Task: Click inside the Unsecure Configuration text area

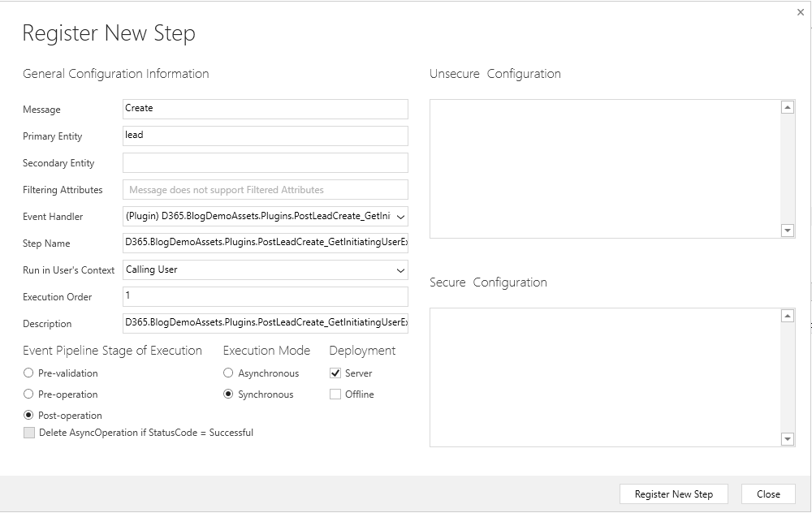Action: pyautogui.click(x=604, y=168)
